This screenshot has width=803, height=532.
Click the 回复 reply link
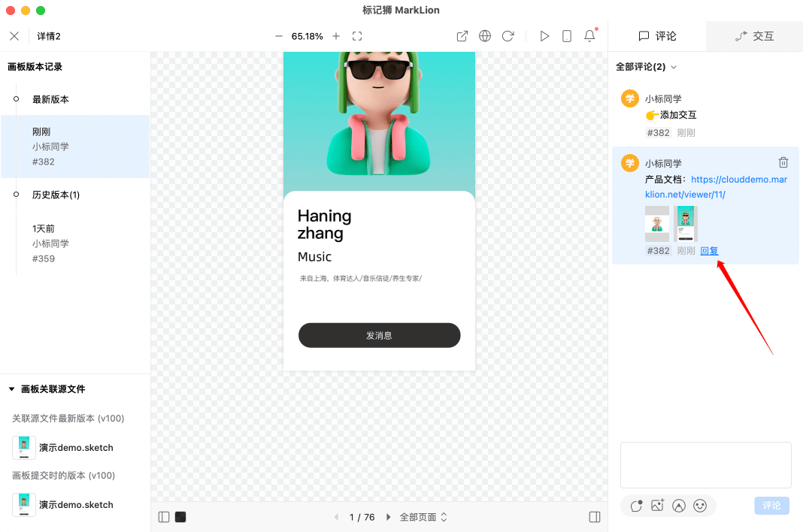pyautogui.click(x=709, y=251)
